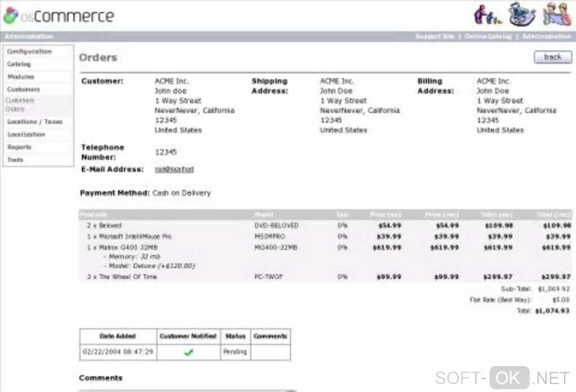Image resolution: width=576 pixels, height=392 pixels.
Task: Click the Total value $1,074.93
Action: point(552,311)
